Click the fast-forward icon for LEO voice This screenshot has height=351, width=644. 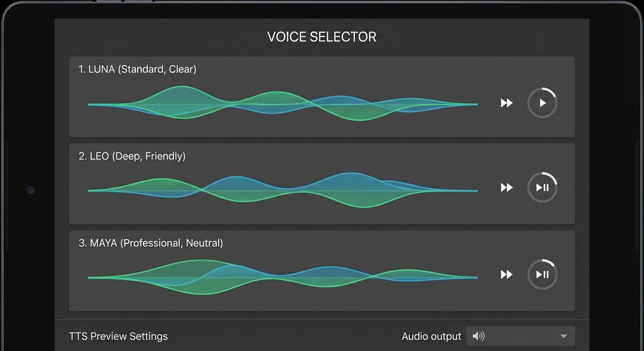pos(506,187)
